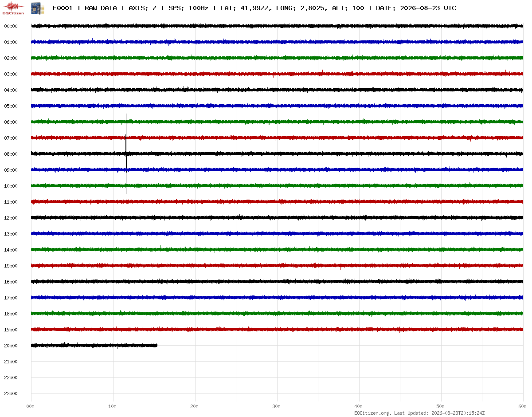Click the 01:00 hour label
This screenshot has width=532, height=417.
point(11,42)
